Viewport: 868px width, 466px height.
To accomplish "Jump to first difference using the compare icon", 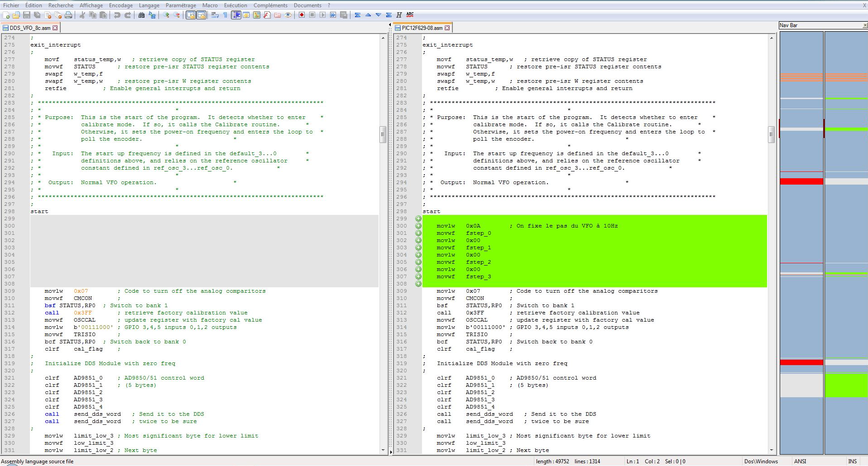I will [358, 15].
